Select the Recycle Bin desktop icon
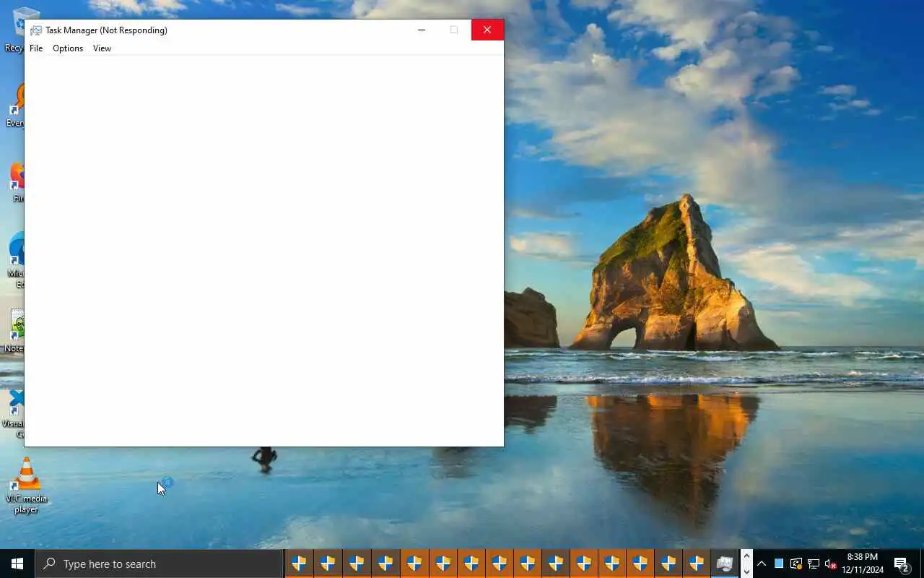The image size is (924, 578). [19, 30]
